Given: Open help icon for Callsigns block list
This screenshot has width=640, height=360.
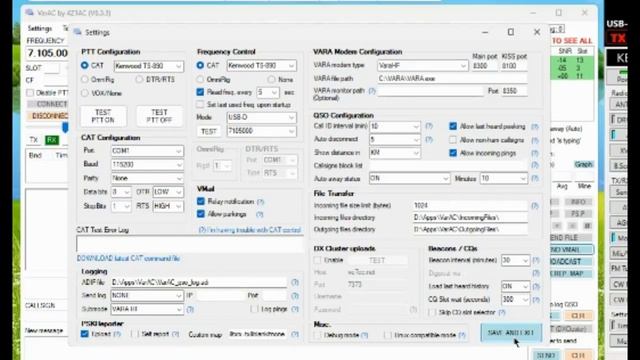Looking at the screenshot, I should 535,165.
